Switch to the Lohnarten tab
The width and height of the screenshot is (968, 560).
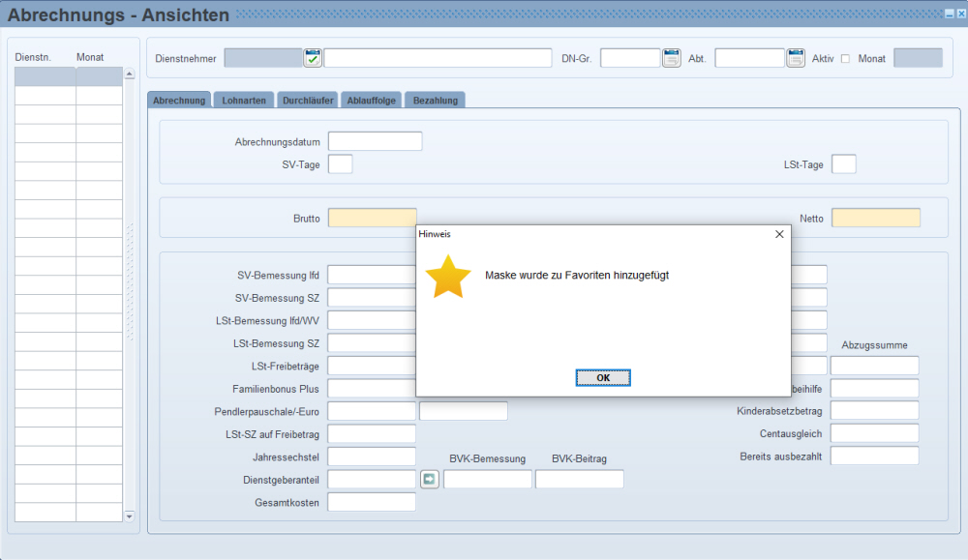243,101
